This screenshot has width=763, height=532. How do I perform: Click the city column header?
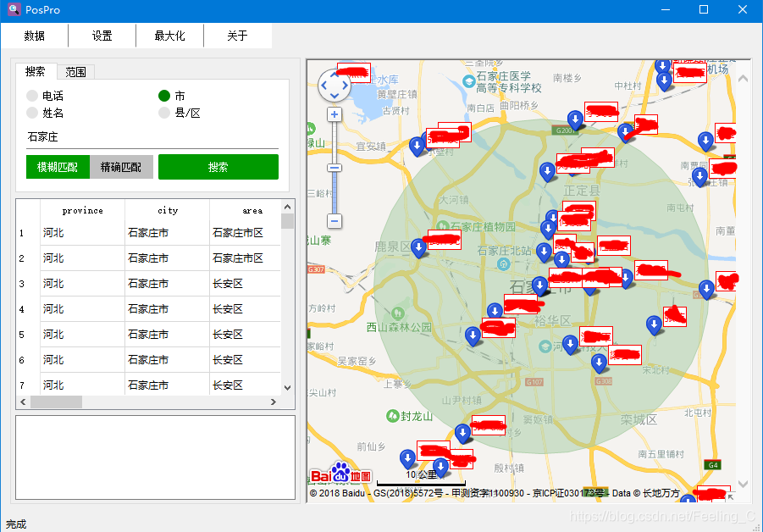[x=168, y=210]
